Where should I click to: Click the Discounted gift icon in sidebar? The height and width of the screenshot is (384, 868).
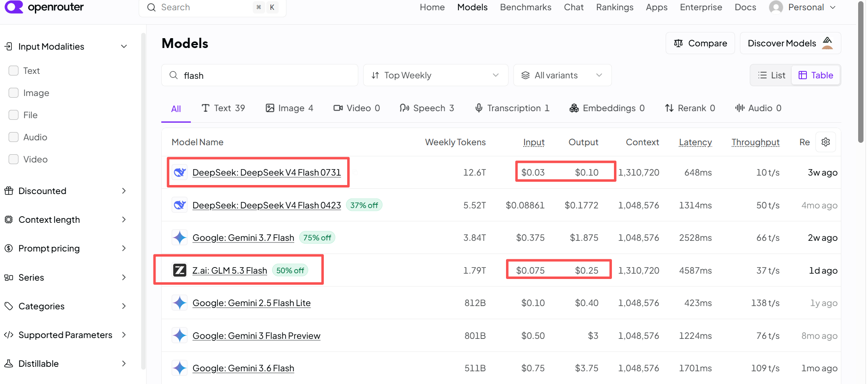coord(9,191)
